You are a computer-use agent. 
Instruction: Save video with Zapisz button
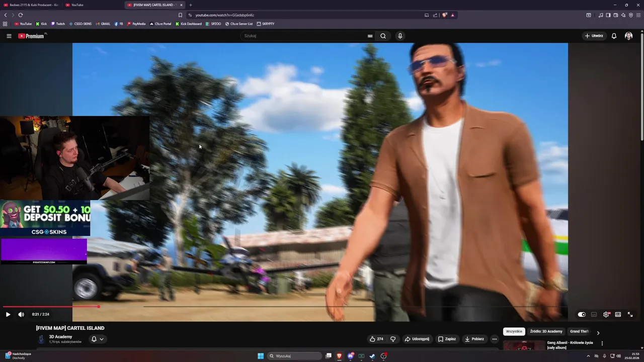coord(447,339)
